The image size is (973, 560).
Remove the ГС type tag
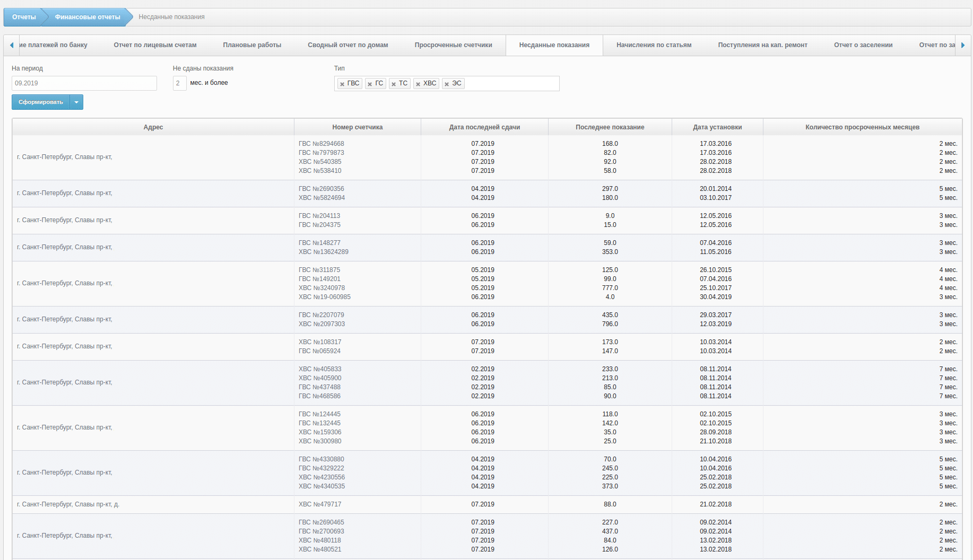click(370, 84)
